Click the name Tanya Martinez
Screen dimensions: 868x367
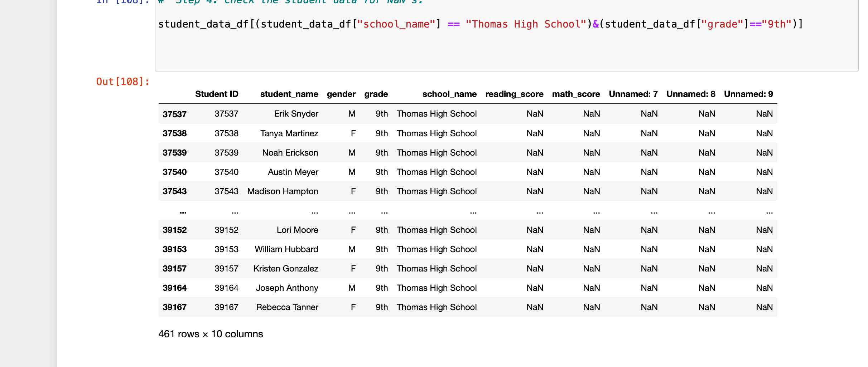click(x=289, y=133)
